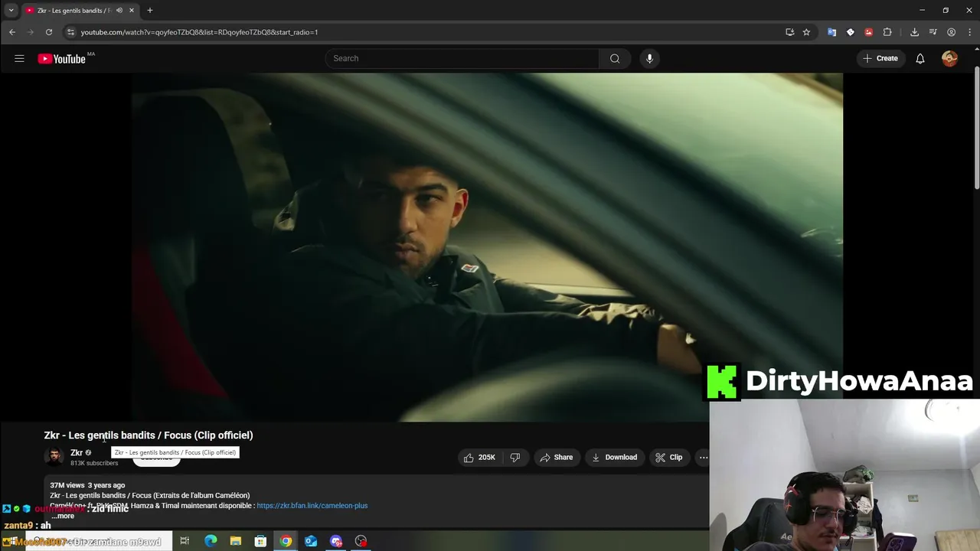This screenshot has width=980, height=551.
Task: Click the video title text
Action: [149, 435]
